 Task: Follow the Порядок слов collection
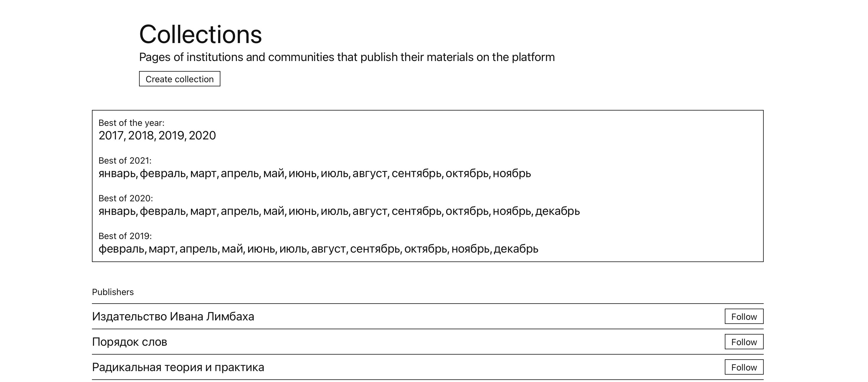[744, 342]
